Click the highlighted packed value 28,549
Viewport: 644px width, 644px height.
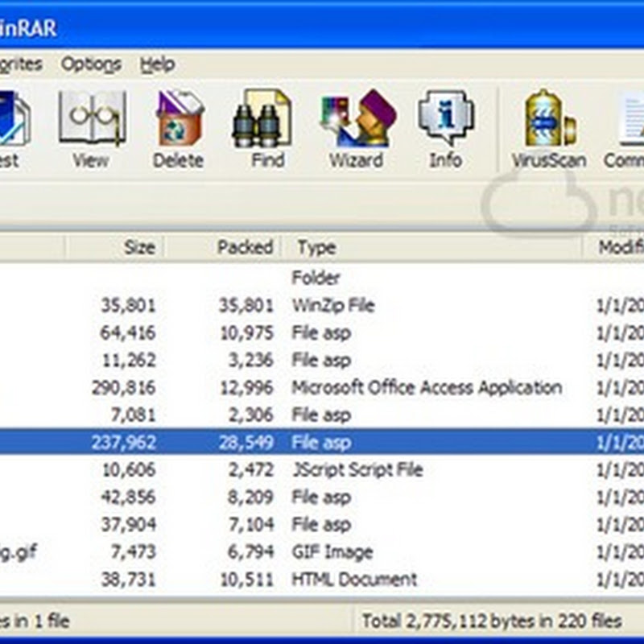tap(246, 442)
